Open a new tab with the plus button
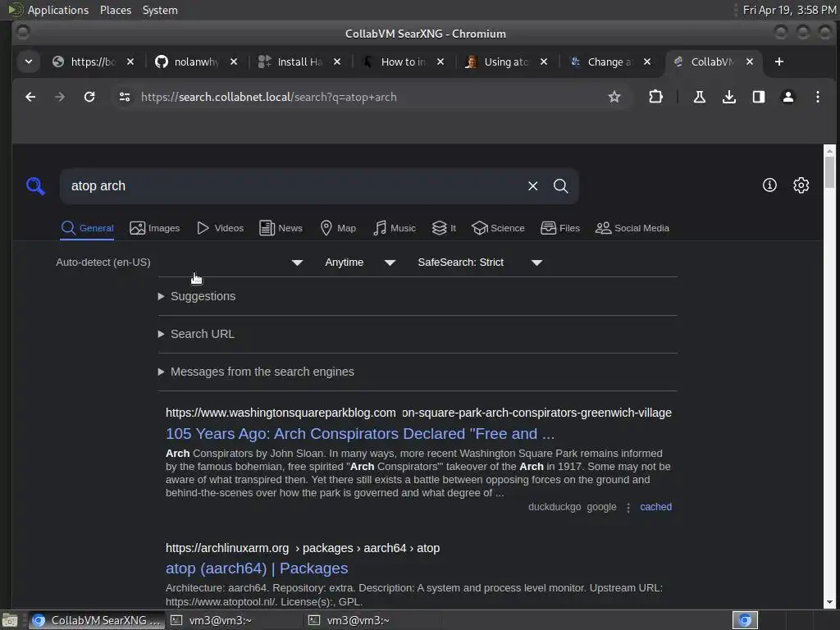This screenshot has width=840, height=630. 779,62
